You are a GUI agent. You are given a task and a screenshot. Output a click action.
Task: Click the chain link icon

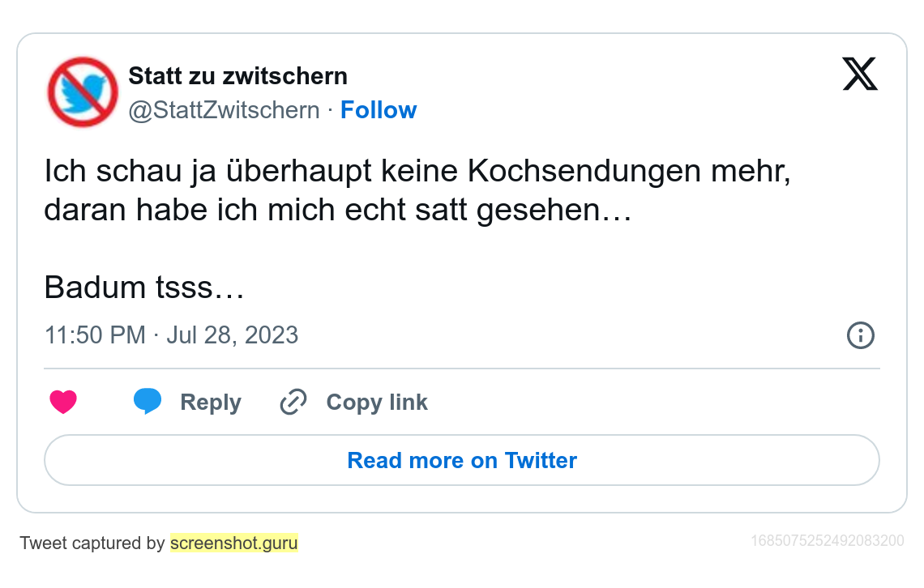[x=293, y=402]
